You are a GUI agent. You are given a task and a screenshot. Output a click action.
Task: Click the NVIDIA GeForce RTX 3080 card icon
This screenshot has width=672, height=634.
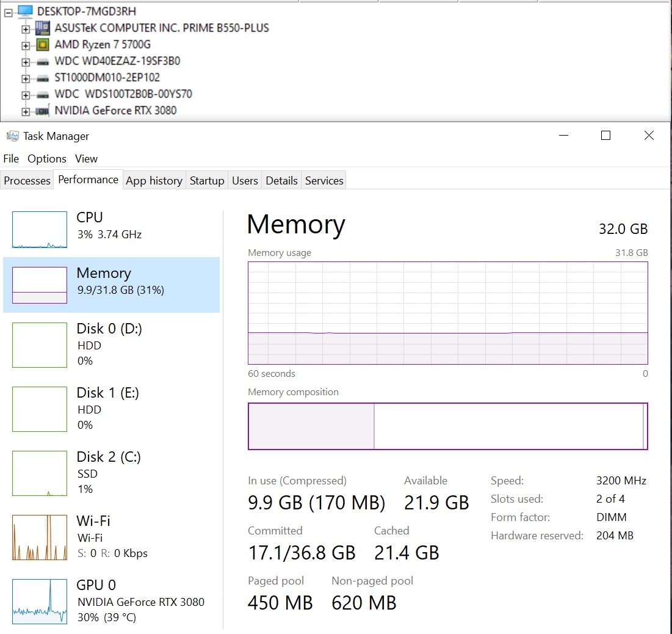coord(42,111)
